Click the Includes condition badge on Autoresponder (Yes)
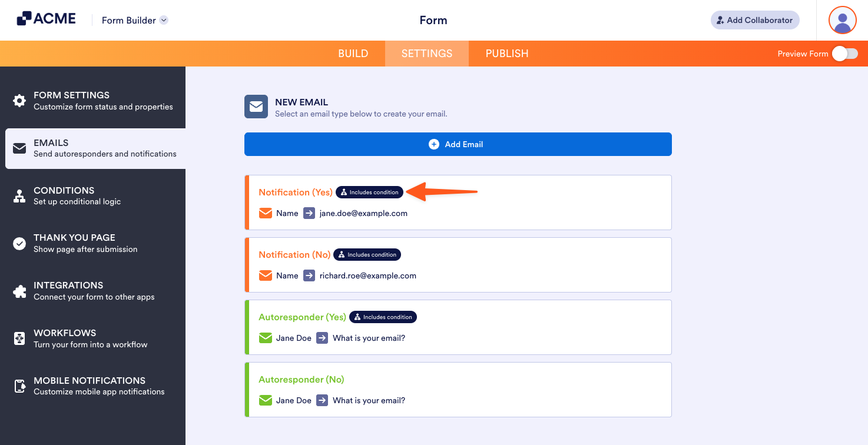The image size is (868, 445). pyautogui.click(x=383, y=317)
